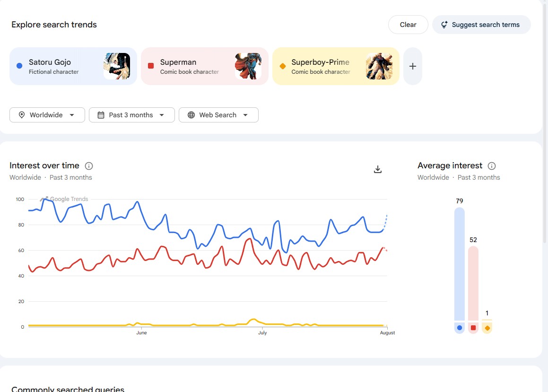Click the Average interest info icon

[492, 166]
